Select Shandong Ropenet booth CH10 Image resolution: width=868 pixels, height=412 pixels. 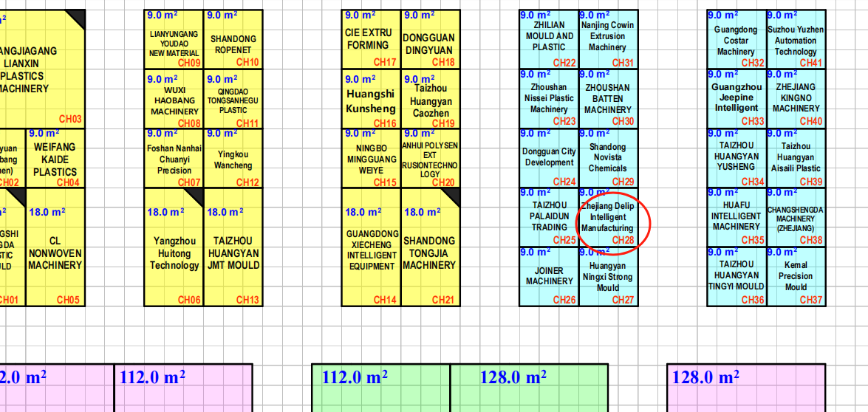point(233,39)
